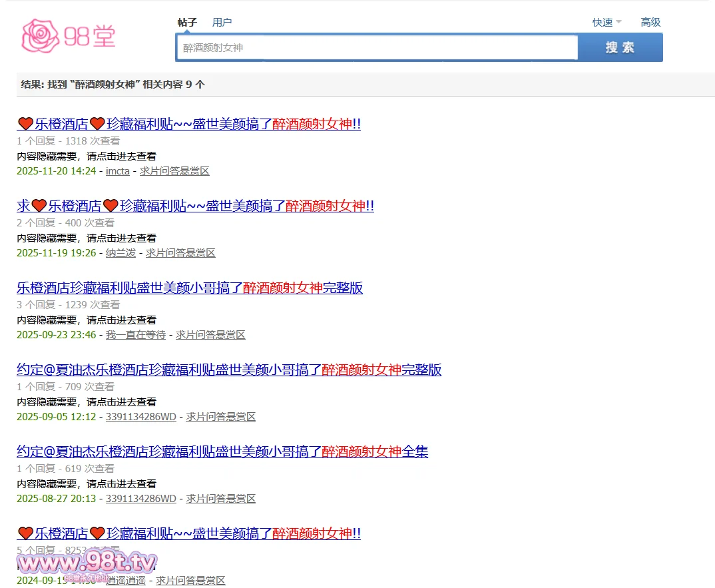The width and height of the screenshot is (715, 588).
Task: Expand the 快速 search dropdown
Action: point(606,22)
